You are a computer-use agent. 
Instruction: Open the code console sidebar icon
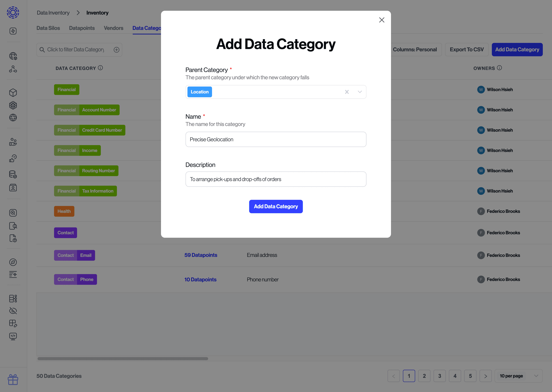13,336
